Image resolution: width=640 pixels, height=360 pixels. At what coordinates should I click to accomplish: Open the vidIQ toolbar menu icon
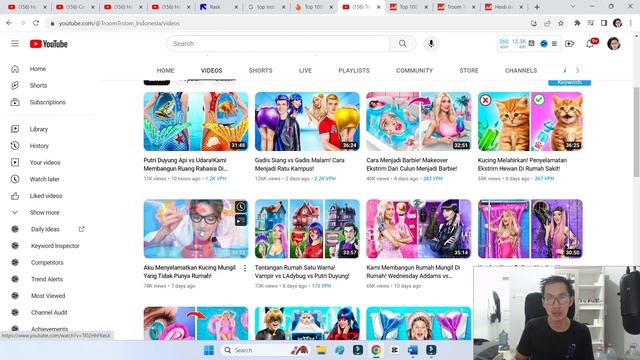pyautogui.click(x=554, y=43)
